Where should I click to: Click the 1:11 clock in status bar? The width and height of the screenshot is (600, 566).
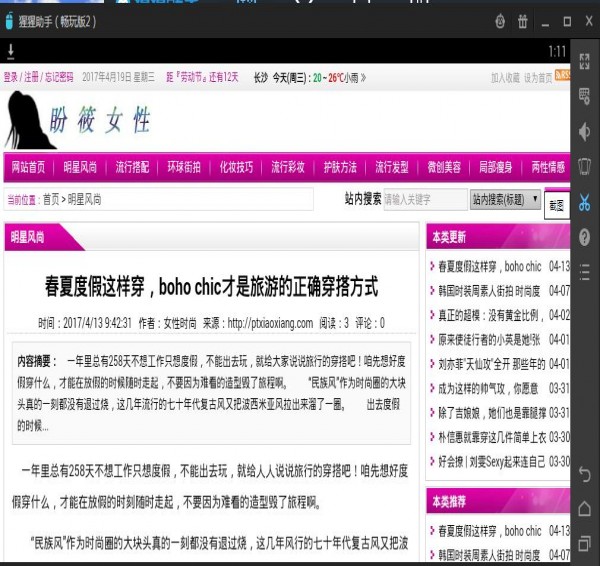557,51
